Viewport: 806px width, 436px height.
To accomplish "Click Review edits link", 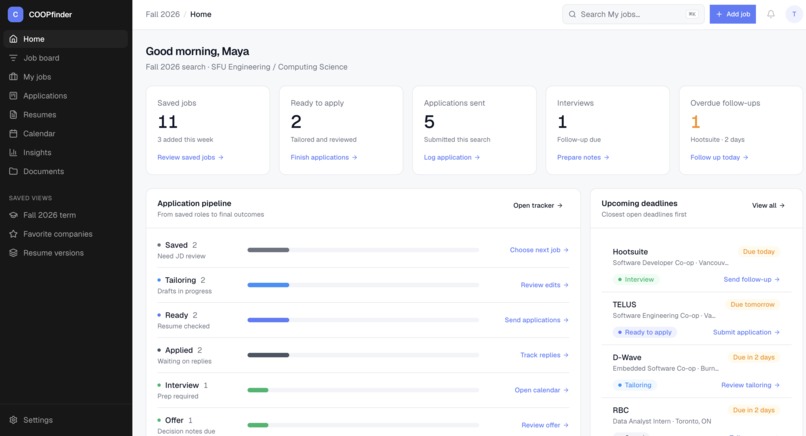I will click(544, 285).
